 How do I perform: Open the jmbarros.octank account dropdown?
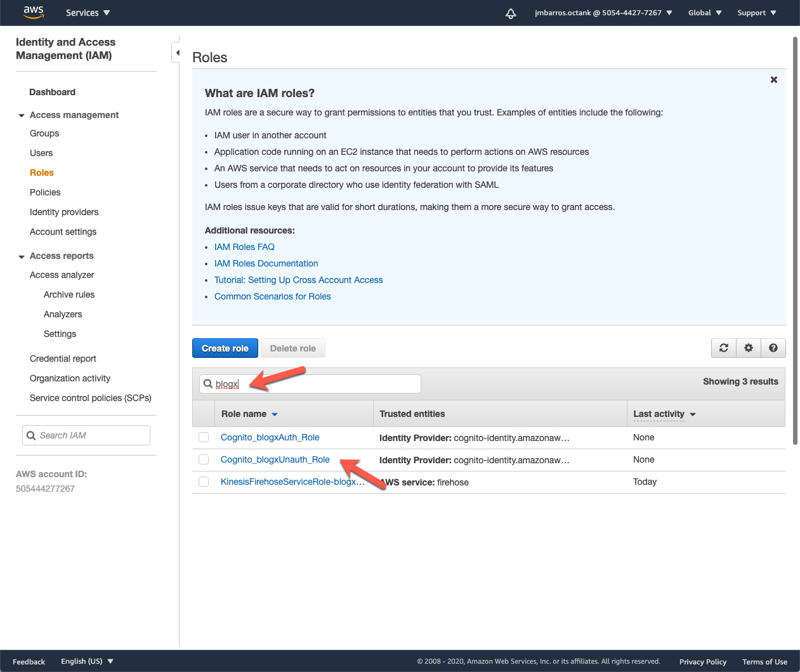[x=603, y=13]
